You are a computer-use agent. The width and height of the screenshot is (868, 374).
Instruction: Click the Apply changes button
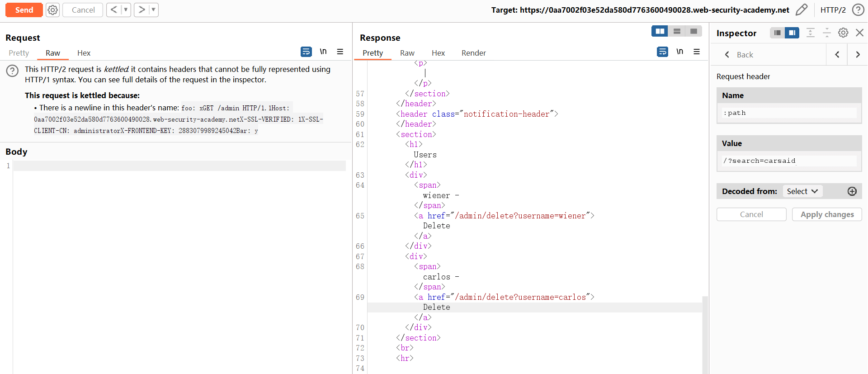pyautogui.click(x=827, y=214)
